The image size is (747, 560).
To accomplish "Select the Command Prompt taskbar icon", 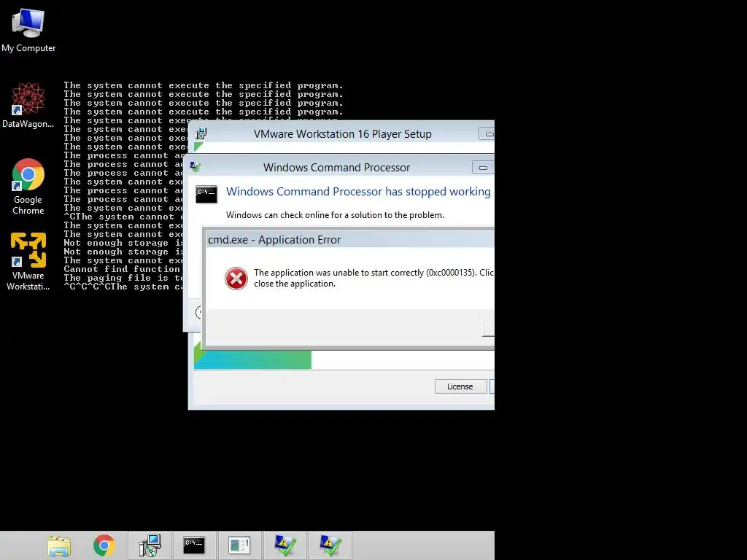I will point(194,545).
